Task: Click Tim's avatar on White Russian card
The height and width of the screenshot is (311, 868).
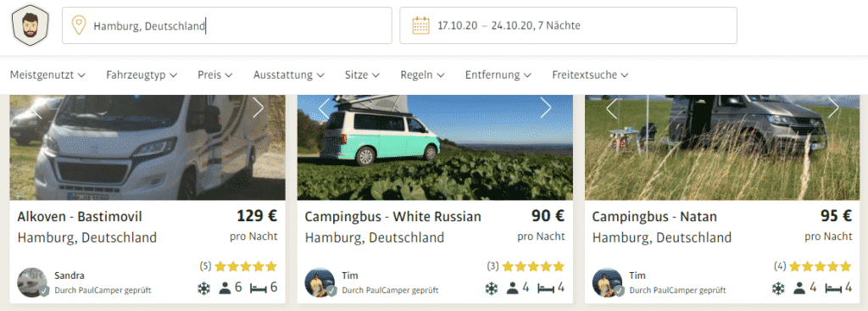Action: click(x=320, y=283)
